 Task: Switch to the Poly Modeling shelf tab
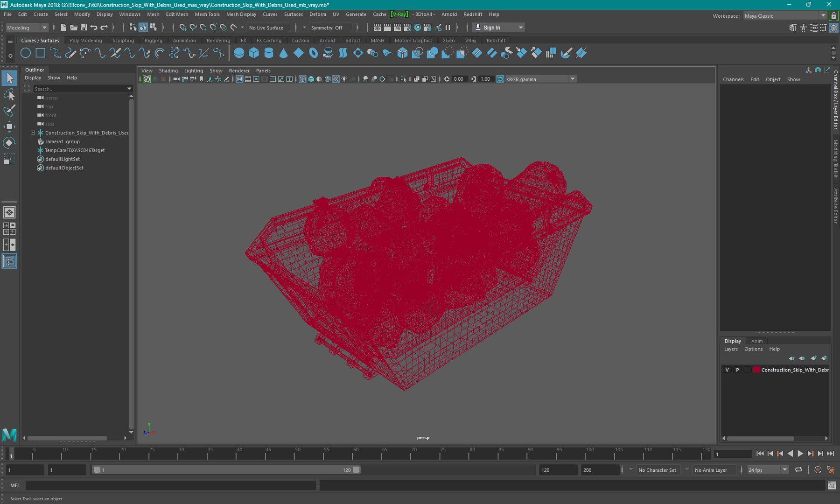coord(86,41)
